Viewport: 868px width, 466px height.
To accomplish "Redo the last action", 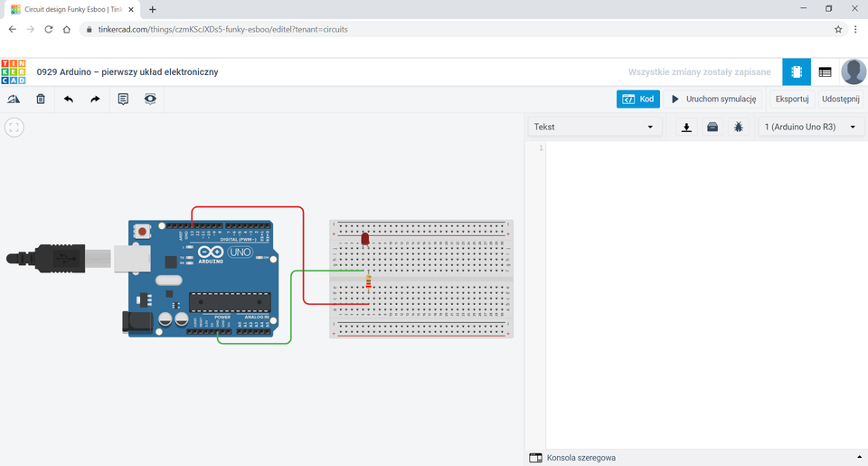I will click(95, 100).
